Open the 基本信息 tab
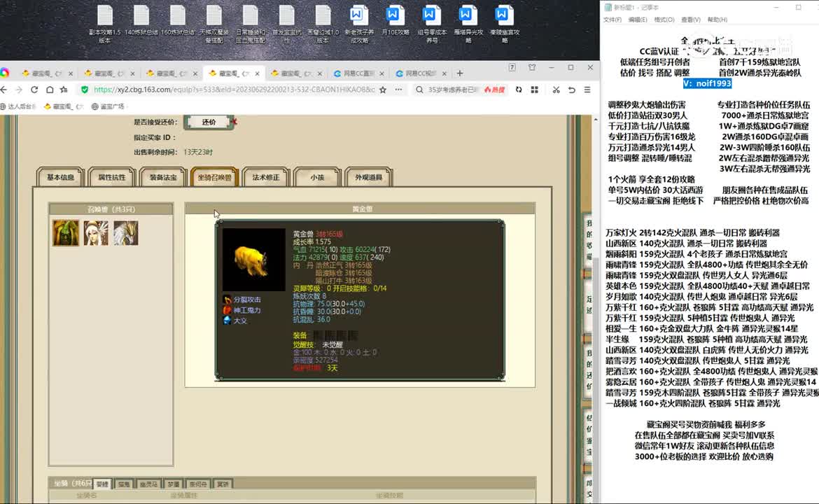Image resolution: width=819 pixels, height=504 pixels. (x=61, y=178)
